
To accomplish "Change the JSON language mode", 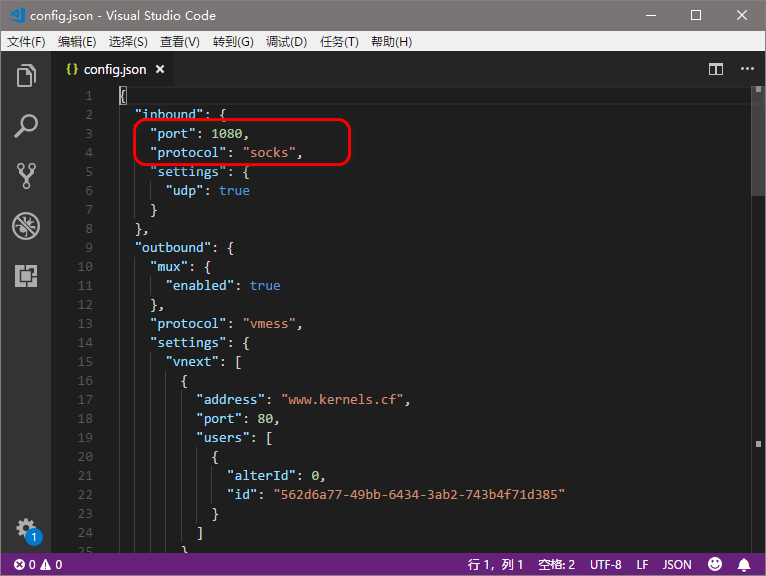I will tap(677, 565).
